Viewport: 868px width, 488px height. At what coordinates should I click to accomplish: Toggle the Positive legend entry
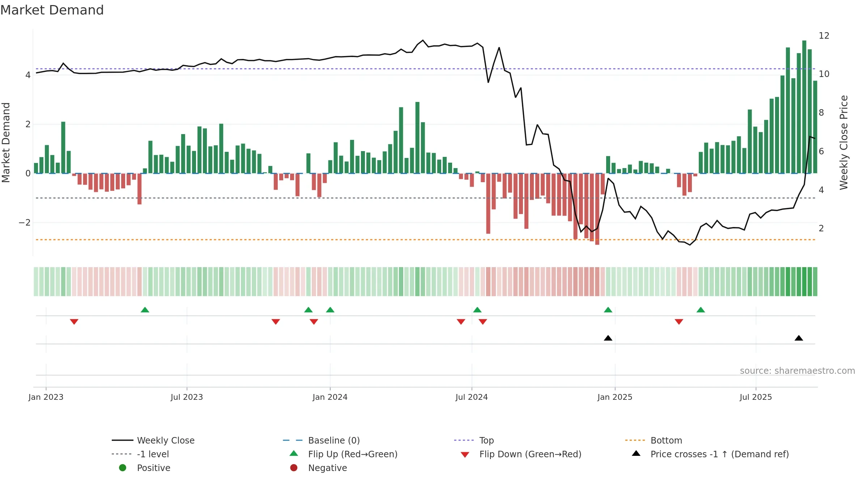pos(145,468)
